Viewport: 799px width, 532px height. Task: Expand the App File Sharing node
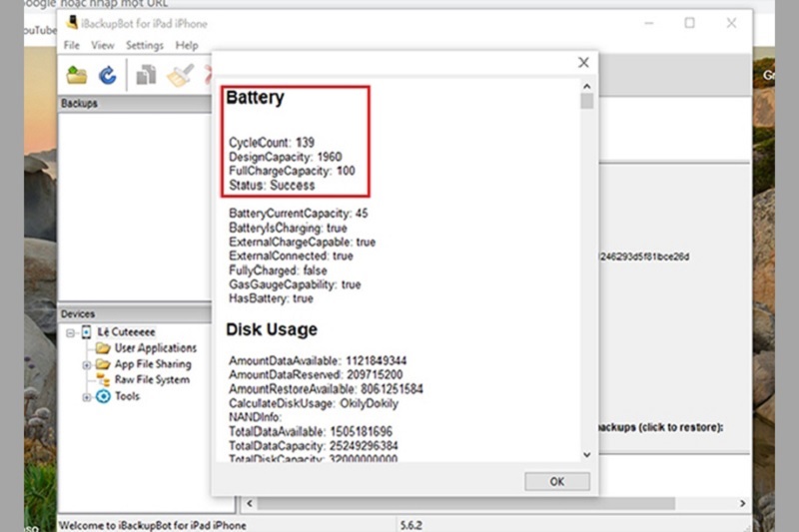[x=87, y=364]
